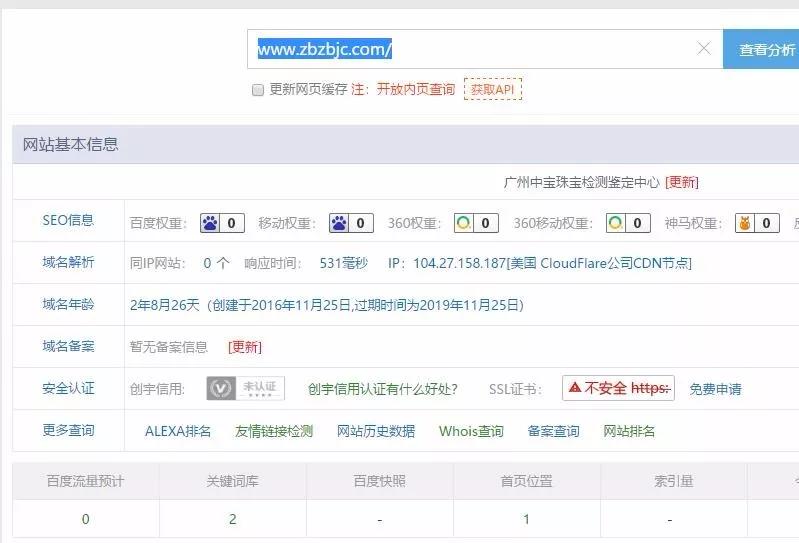Click the 查看分析 button

(x=761, y=49)
